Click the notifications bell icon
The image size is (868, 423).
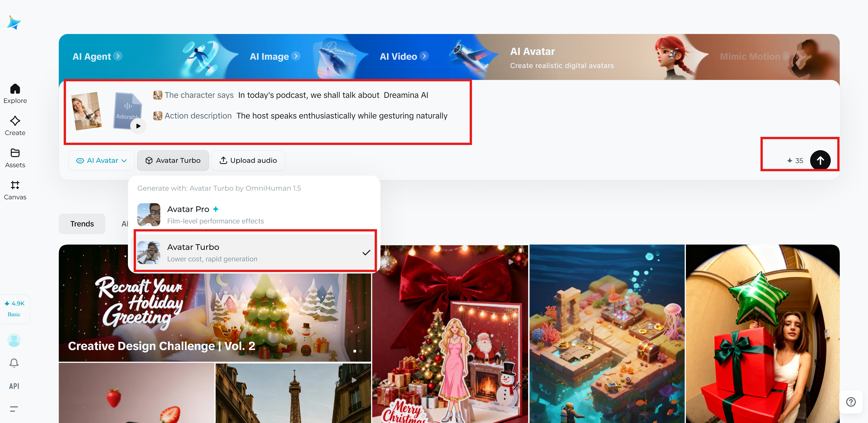pos(14,363)
